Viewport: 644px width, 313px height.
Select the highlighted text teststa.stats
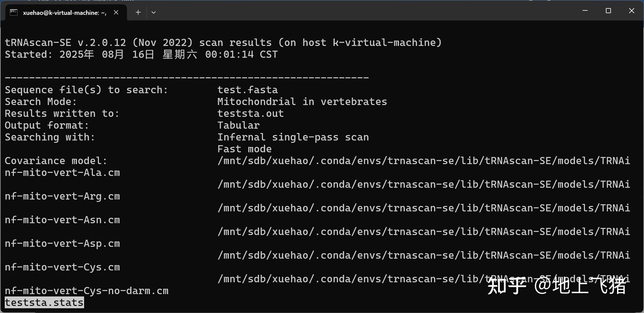tap(43, 302)
